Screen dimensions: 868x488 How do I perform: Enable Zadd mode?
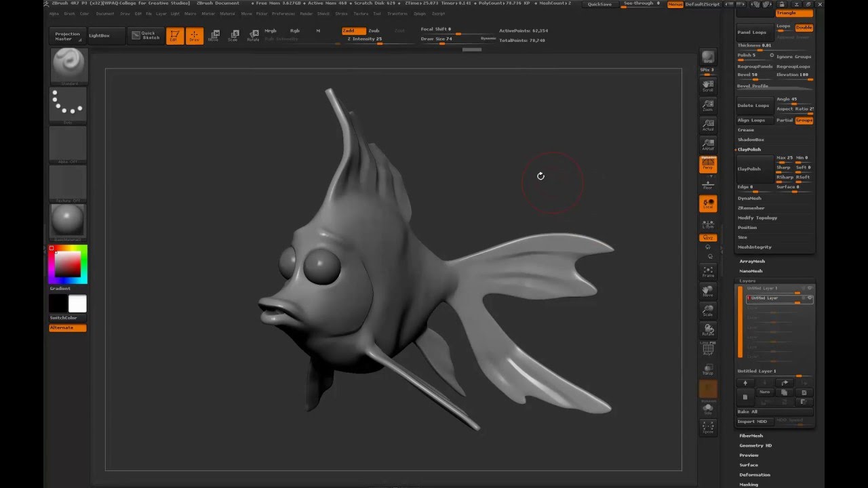pos(354,30)
